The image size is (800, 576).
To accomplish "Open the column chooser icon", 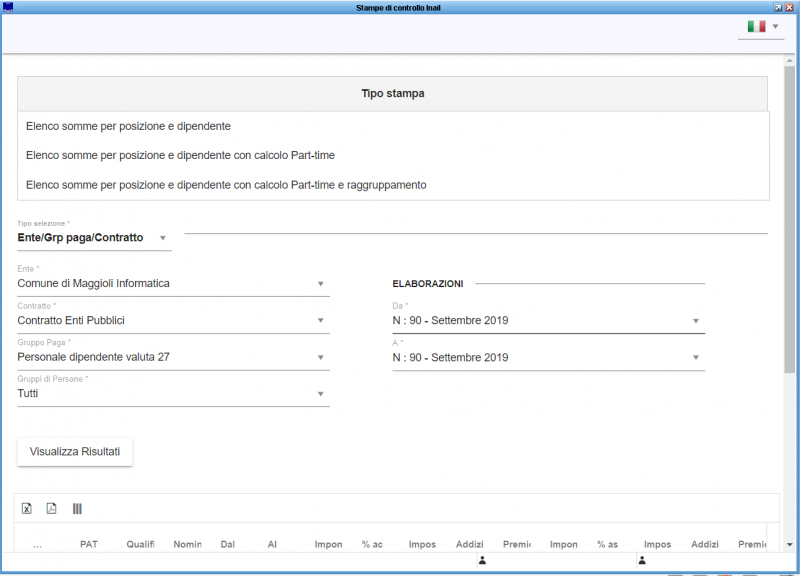I will pyautogui.click(x=77, y=508).
